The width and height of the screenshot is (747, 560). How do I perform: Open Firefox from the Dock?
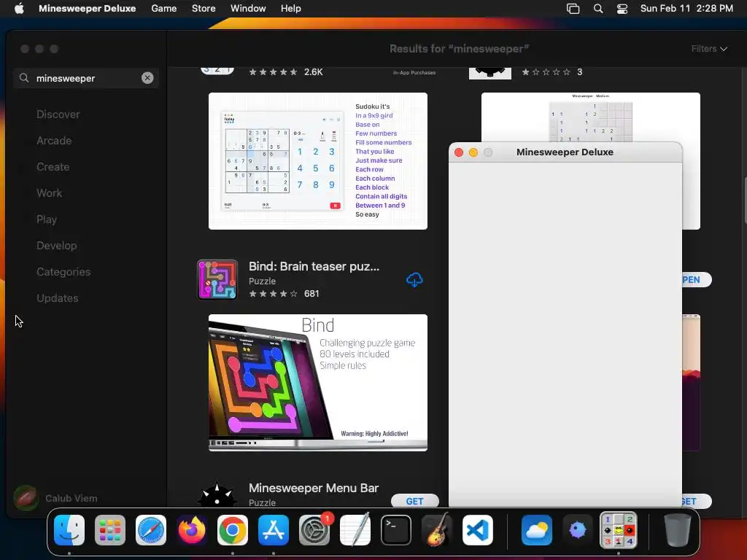192,530
